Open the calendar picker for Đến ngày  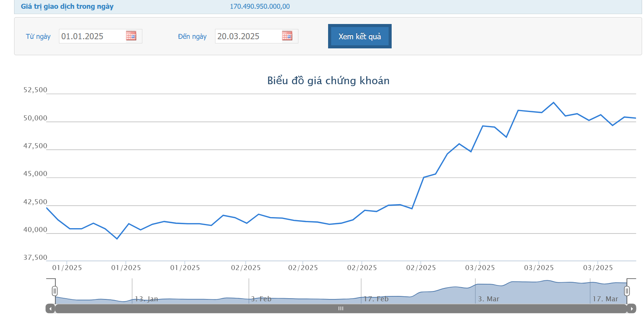[287, 36]
